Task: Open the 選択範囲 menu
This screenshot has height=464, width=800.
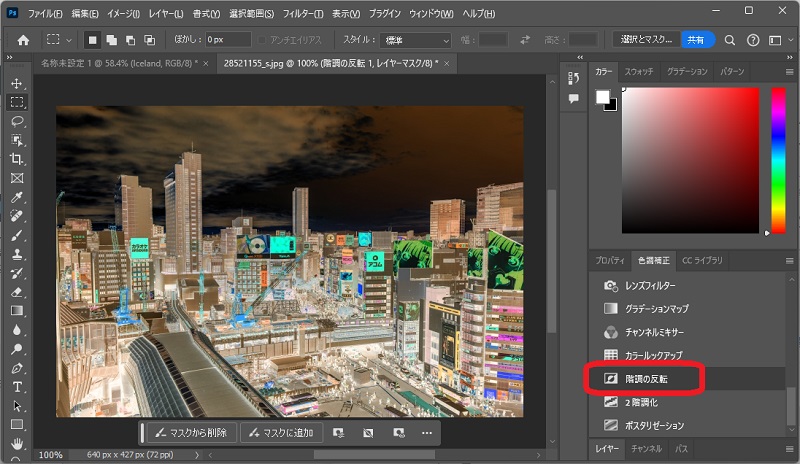Action: click(x=252, y=14)
